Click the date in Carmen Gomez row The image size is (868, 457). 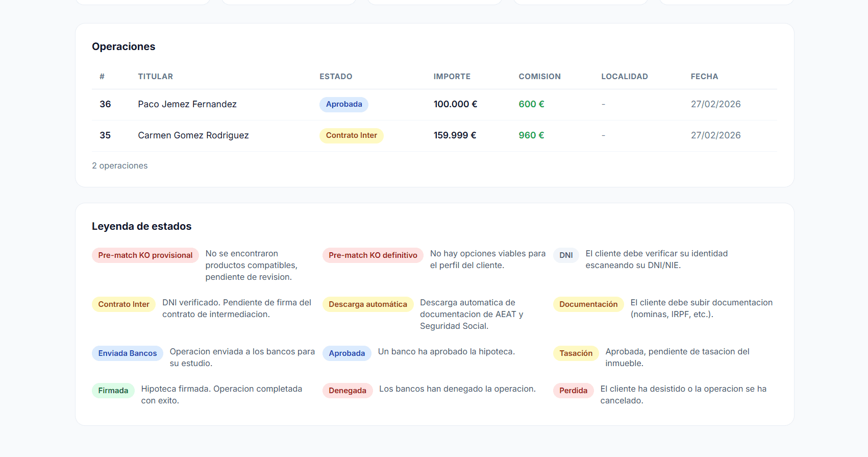pyautogui.click(x=715, y=135)
